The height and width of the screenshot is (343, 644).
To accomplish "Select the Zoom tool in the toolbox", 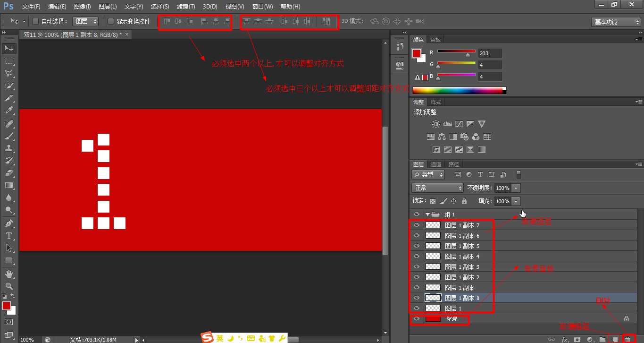I will click(9, 286).
